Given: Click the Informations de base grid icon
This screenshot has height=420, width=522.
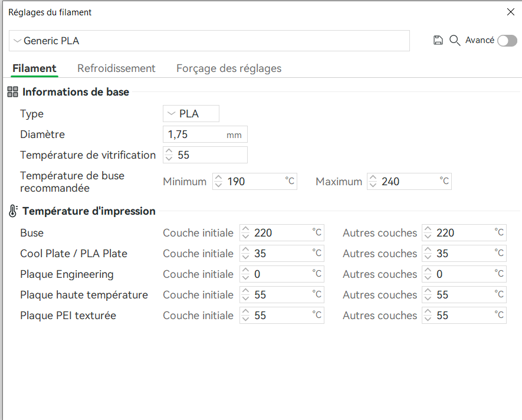Looking at the screenshot, I should pos(12,91).
